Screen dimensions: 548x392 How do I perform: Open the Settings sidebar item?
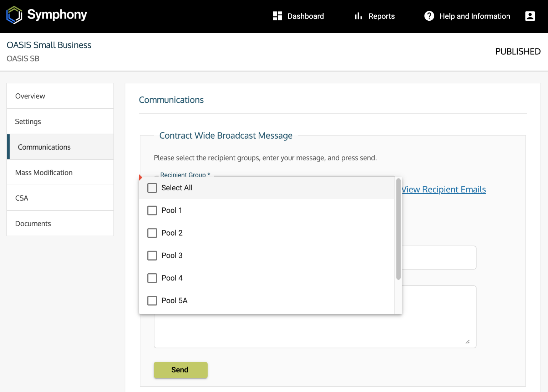pos(60,122)
